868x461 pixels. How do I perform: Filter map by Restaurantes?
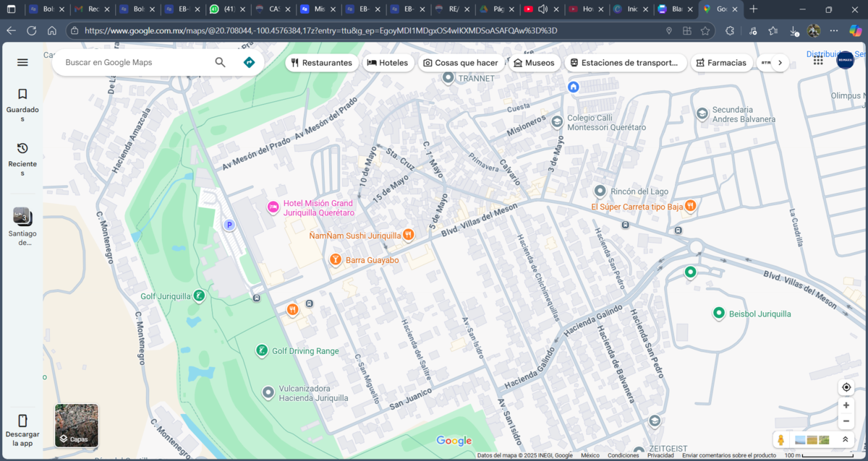[x=321, y=63]
